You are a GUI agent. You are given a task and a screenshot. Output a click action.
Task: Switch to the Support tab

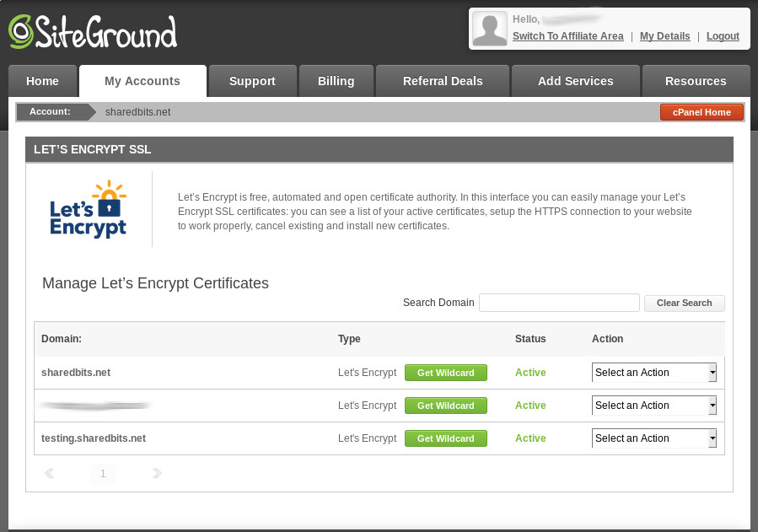[252, 81]
